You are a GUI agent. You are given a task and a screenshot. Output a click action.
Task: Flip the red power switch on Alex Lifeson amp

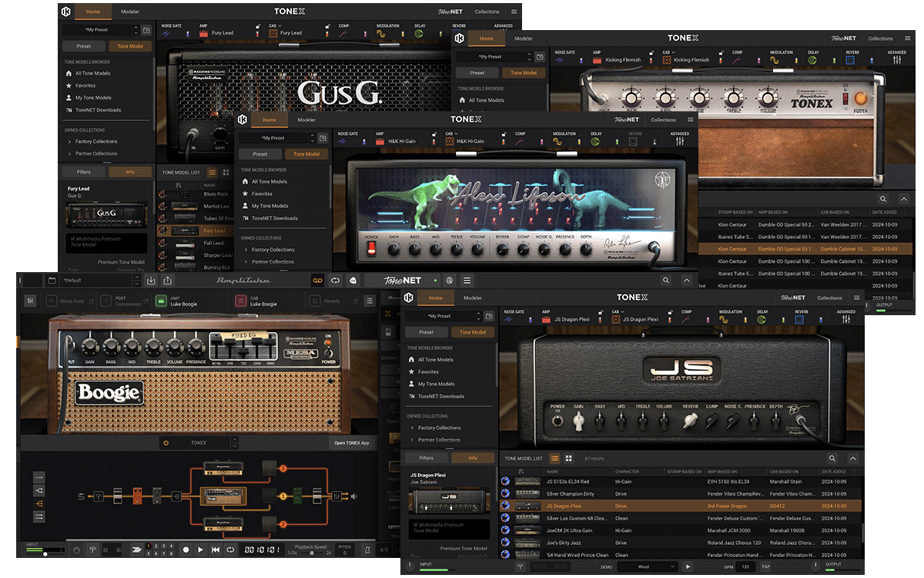click(x=371, y=248)
